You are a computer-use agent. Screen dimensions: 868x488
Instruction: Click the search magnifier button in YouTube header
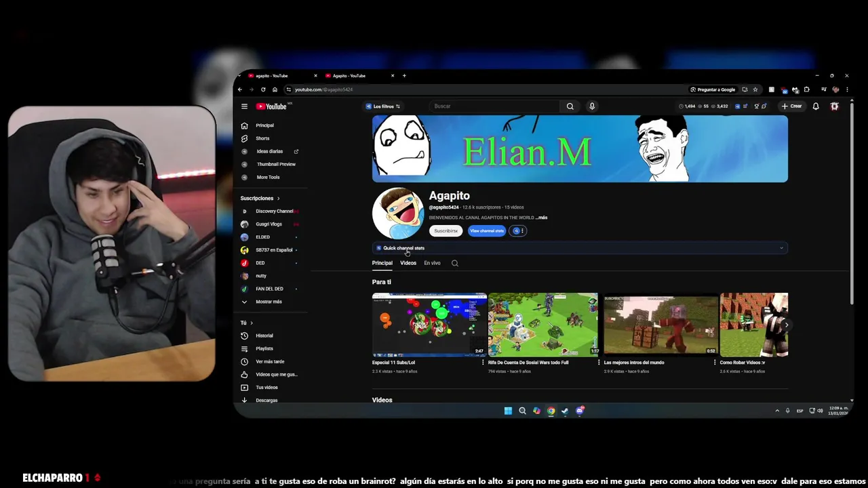[570, 106]
